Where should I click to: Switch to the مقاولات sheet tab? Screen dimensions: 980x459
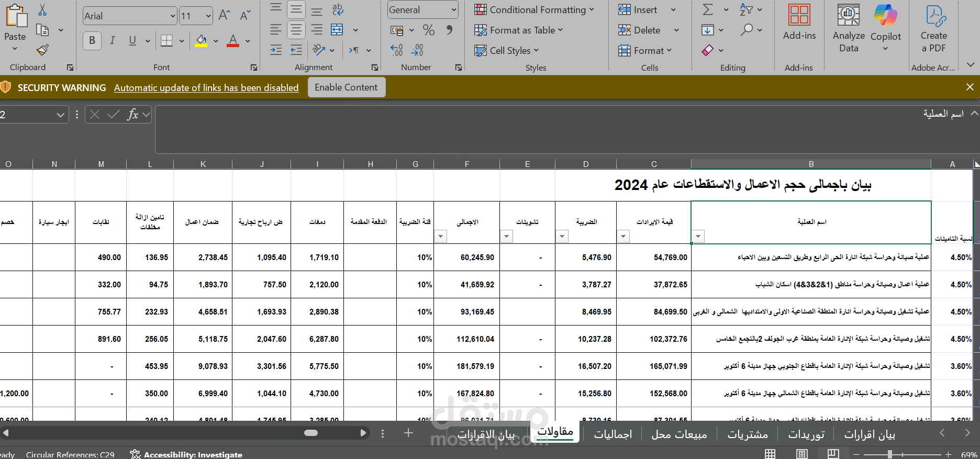click(x=555, y=432)
